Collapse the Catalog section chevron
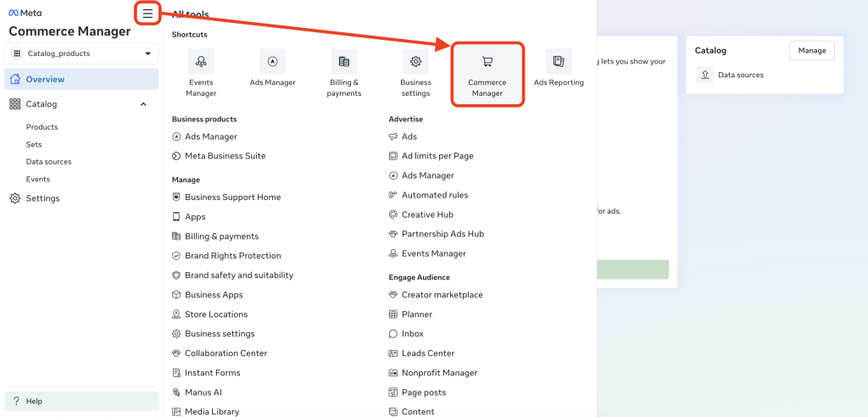The width and height of the screenshot is (868, 417). [143, 104]
